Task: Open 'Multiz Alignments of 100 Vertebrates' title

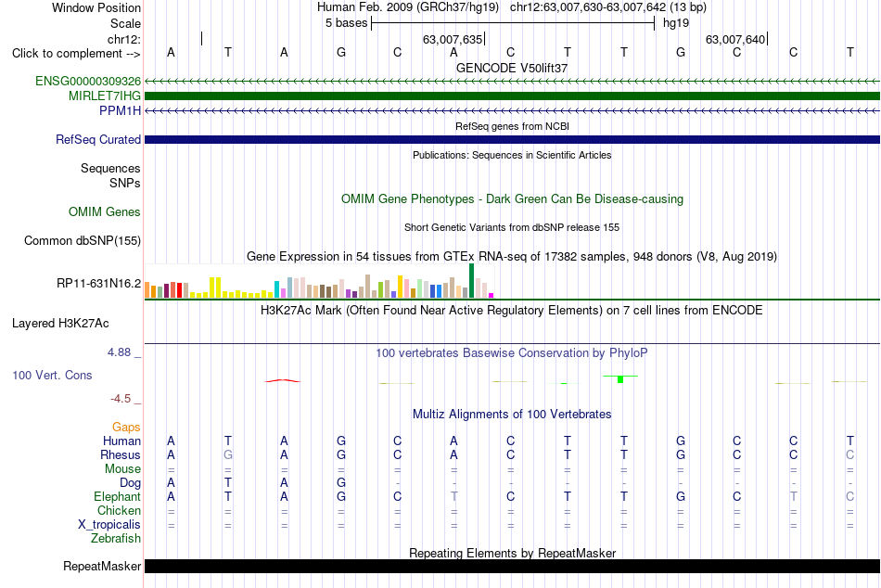Action: [x=512, y=415]
